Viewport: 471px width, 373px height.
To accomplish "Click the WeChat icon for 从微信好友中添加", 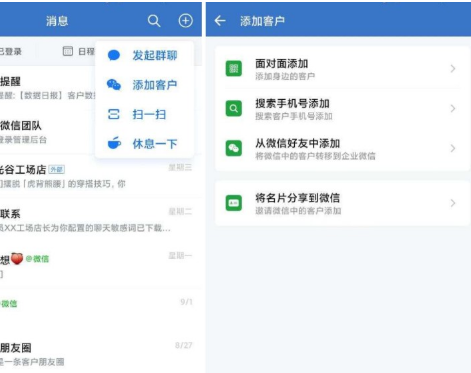I will pos(234,148).
